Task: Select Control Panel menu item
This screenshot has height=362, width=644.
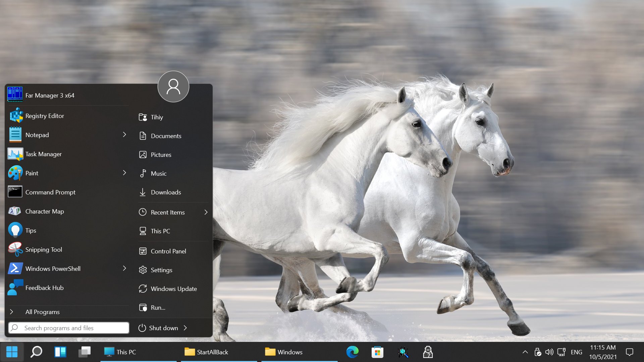Action: pyautogui.click(x=168, y=251)
